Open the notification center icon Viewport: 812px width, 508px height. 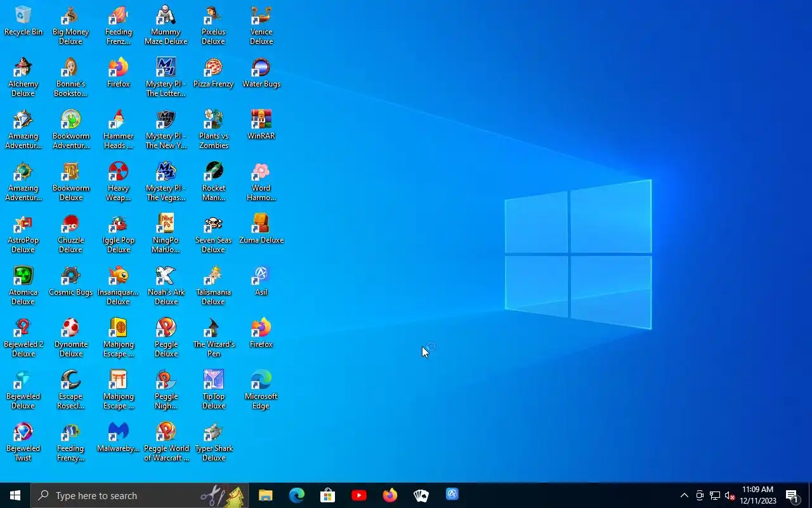pyautogui.click(x=792, y=495)
